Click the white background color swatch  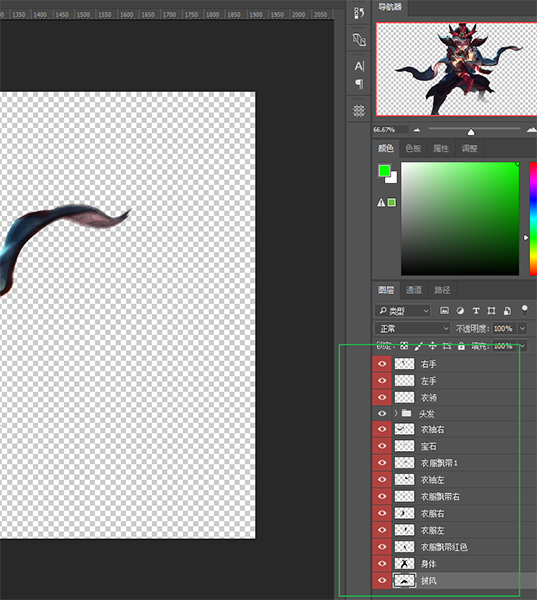click(393, 178)
